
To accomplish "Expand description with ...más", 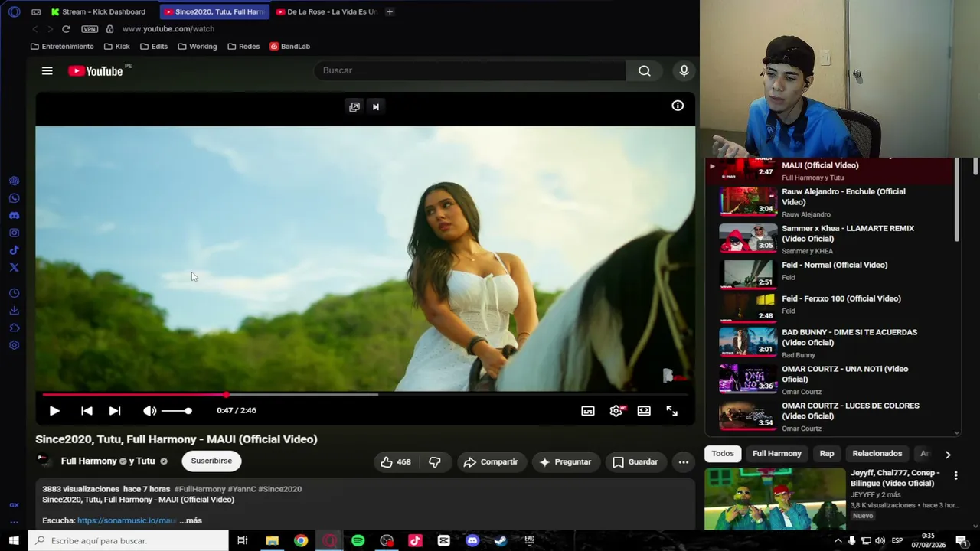I will (x=191, y=520).
